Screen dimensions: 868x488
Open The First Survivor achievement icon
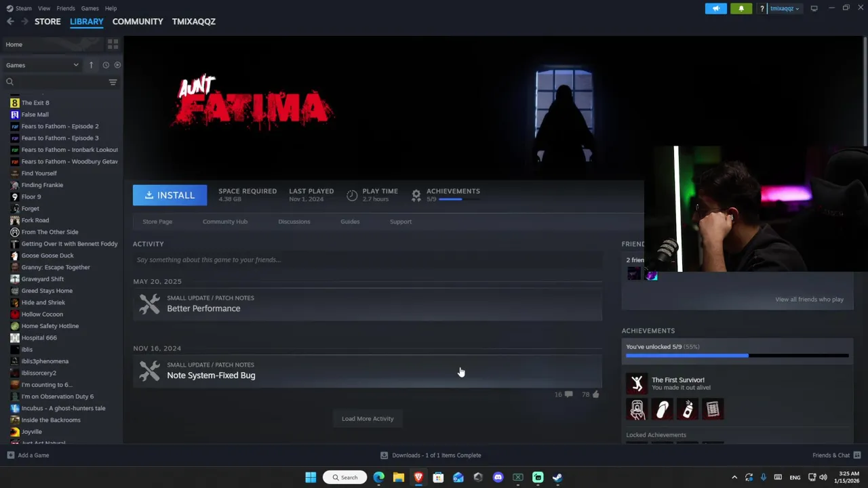[x=637, y=384]
